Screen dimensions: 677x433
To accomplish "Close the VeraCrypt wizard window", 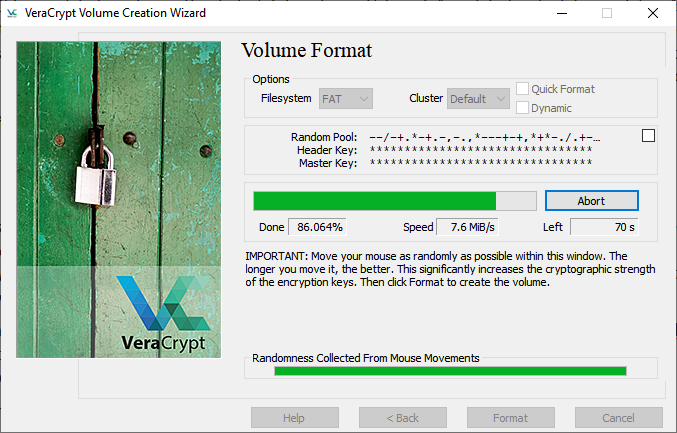I will (x=652, y=13).
